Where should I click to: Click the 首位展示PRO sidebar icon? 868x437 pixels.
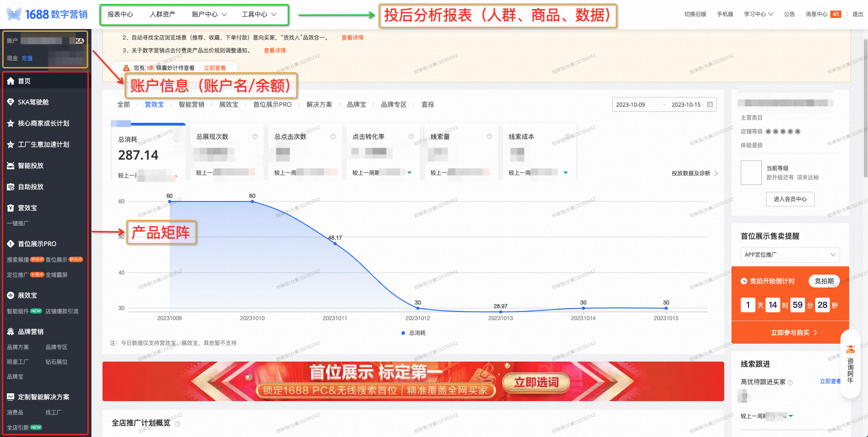[x=11, y=244]
